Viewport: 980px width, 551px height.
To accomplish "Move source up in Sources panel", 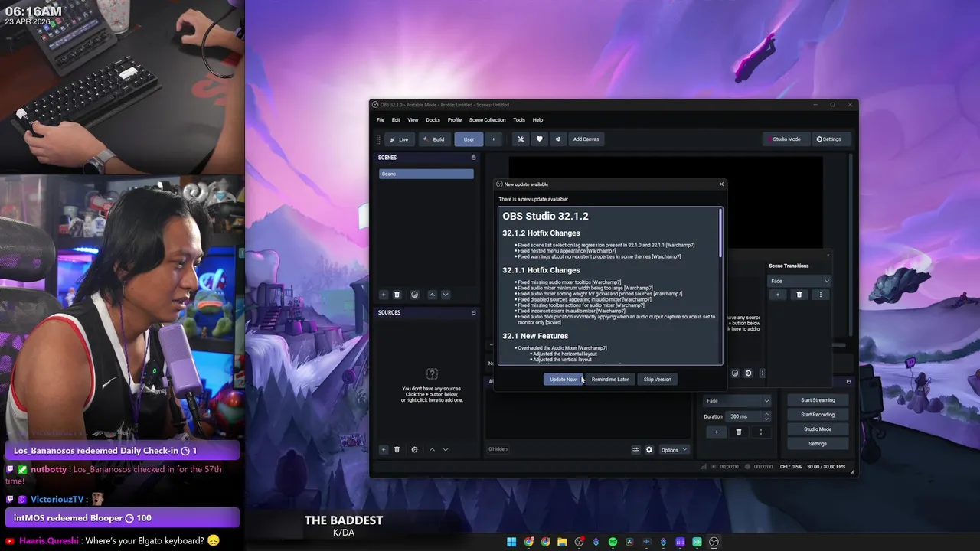I will (x=432, y=449).
